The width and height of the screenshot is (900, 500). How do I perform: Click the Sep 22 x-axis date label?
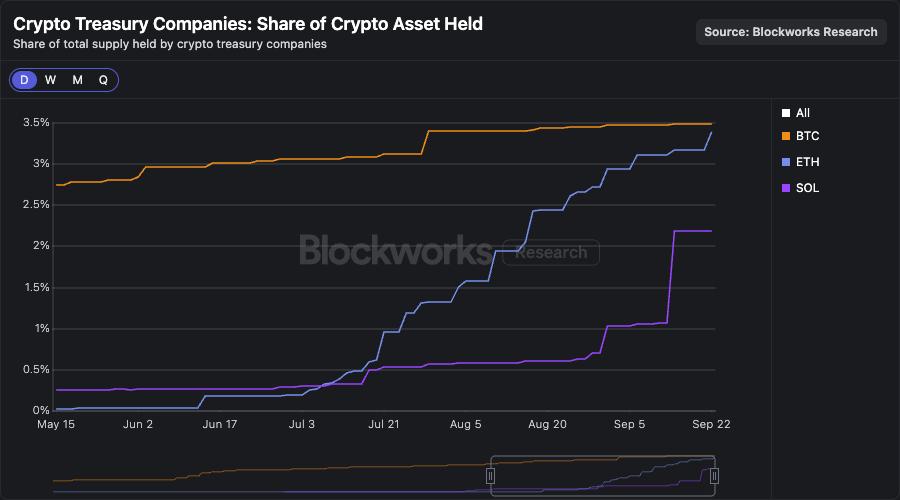[712, 424]
